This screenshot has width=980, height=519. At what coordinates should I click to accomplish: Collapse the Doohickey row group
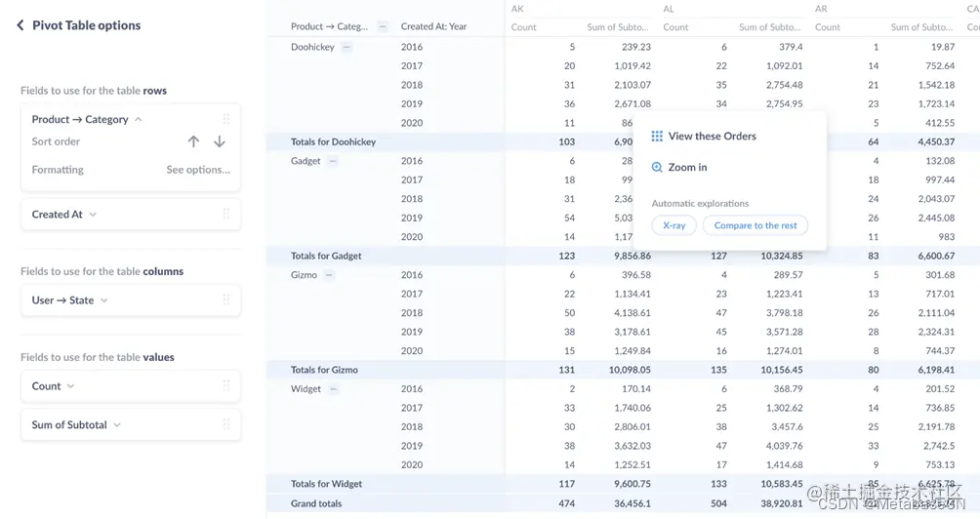click(x=347, y=47)
